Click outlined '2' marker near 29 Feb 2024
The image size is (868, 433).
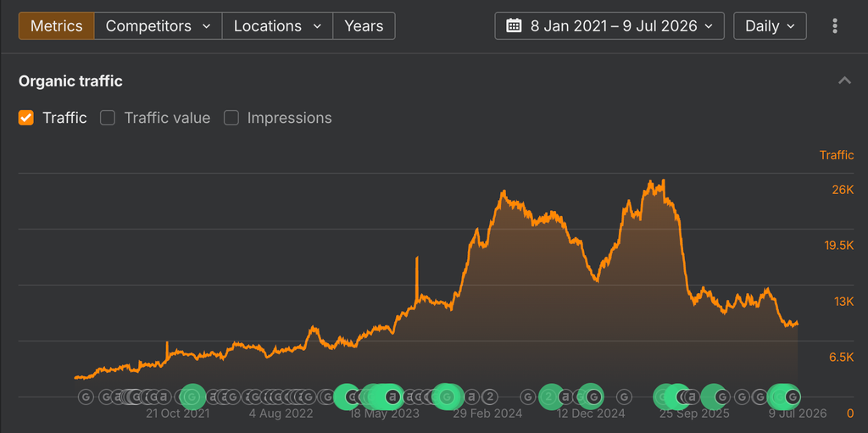click(489, 397)
